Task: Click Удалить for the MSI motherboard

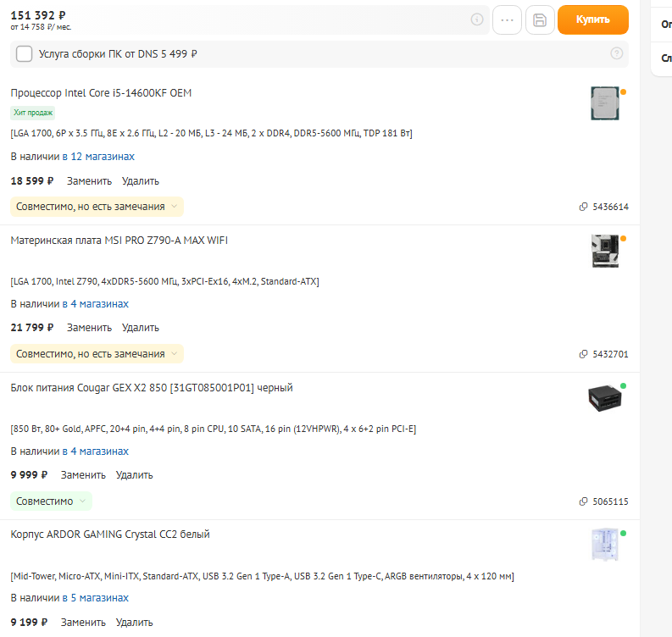Action: pyautogui.click(x=141, y=328)
